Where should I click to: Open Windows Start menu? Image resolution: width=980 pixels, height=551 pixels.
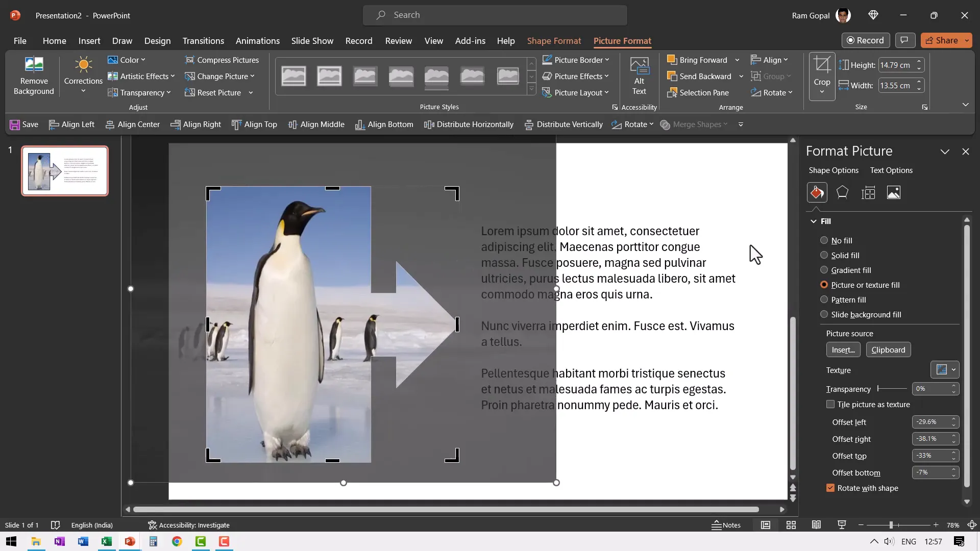11,541
